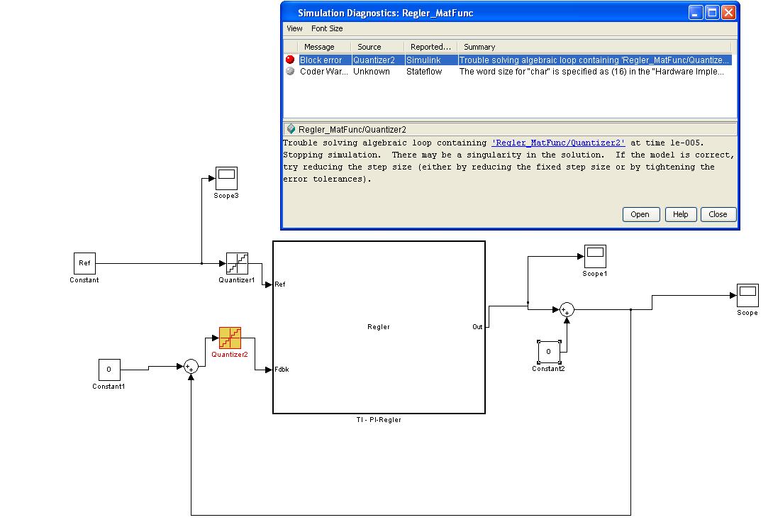Sort by the Source column header
Image resolution: width=773 pixels, height=532 pixels.
(369, 47)
